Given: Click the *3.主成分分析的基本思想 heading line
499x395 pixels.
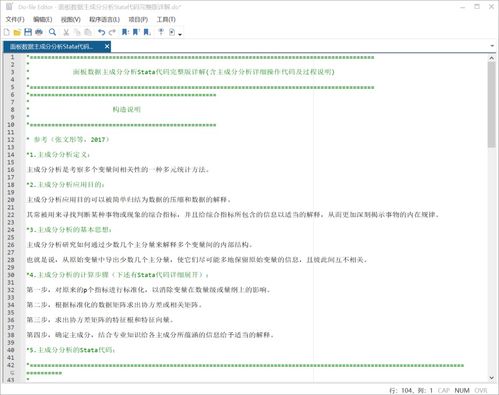Looking at the screenshot, I should point(69,230).
